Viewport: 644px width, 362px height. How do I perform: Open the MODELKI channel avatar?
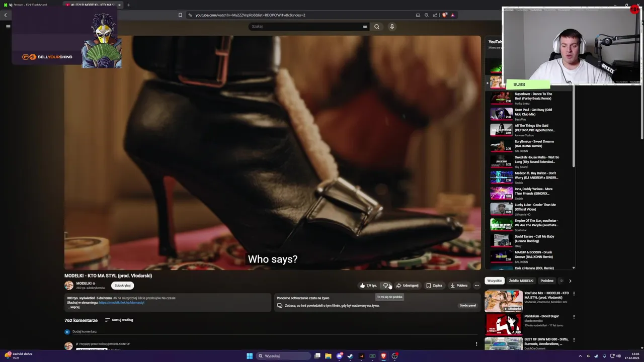click(x=69, y=286)
